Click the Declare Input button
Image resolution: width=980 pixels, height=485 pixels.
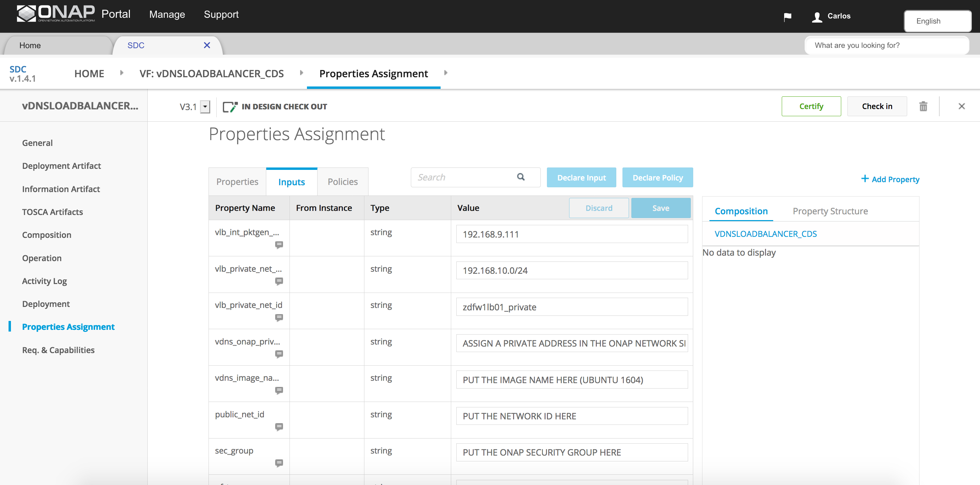(x=581, y=177)
